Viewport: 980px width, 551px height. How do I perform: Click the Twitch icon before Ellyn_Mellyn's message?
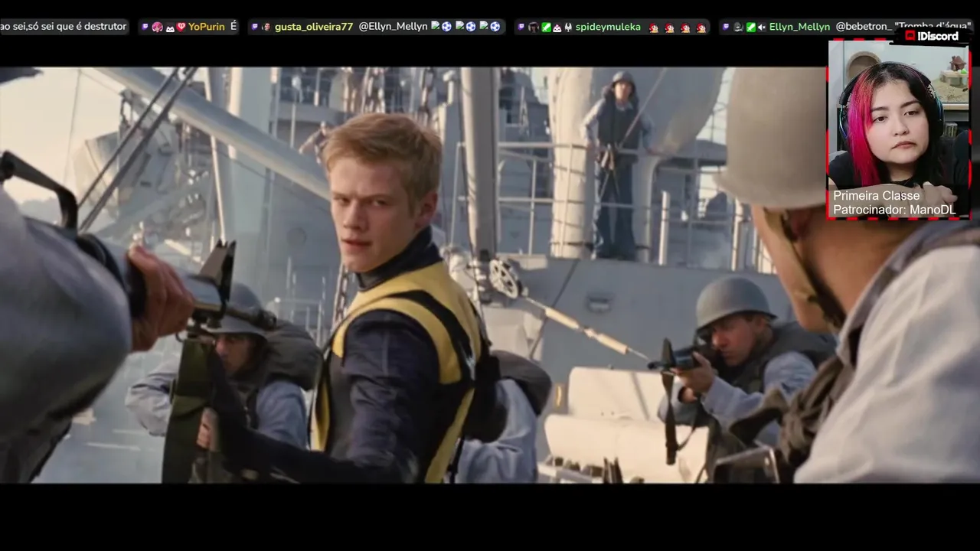pyautogui.click(x=726, y=27)
